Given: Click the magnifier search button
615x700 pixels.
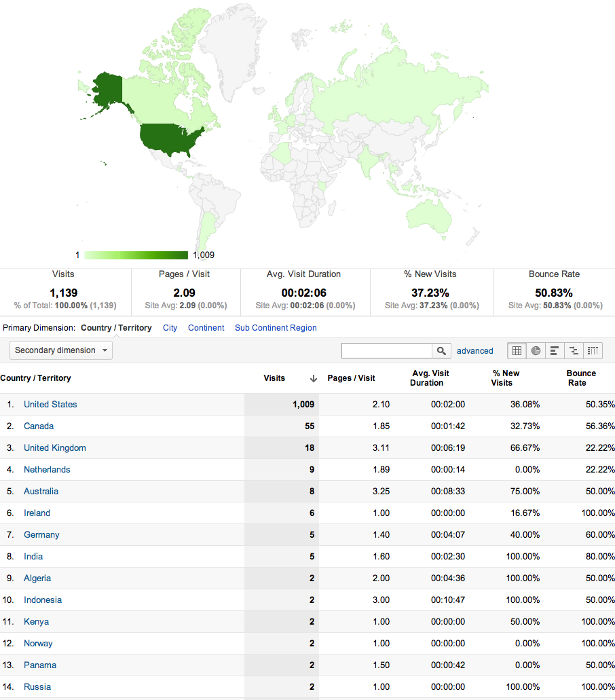Looking at the screenshot, I should click(x=441, y=351).
